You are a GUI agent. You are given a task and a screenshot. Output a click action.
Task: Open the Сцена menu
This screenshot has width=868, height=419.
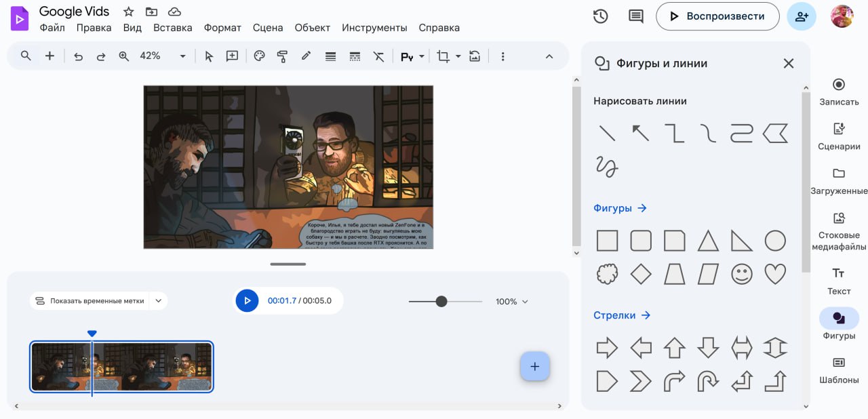pos(268,28)
